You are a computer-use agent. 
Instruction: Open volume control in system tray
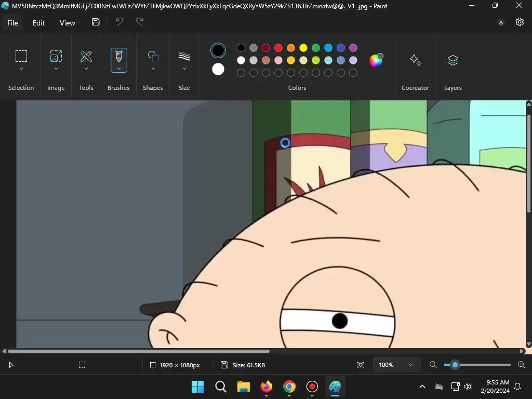[x=468, y=387]
